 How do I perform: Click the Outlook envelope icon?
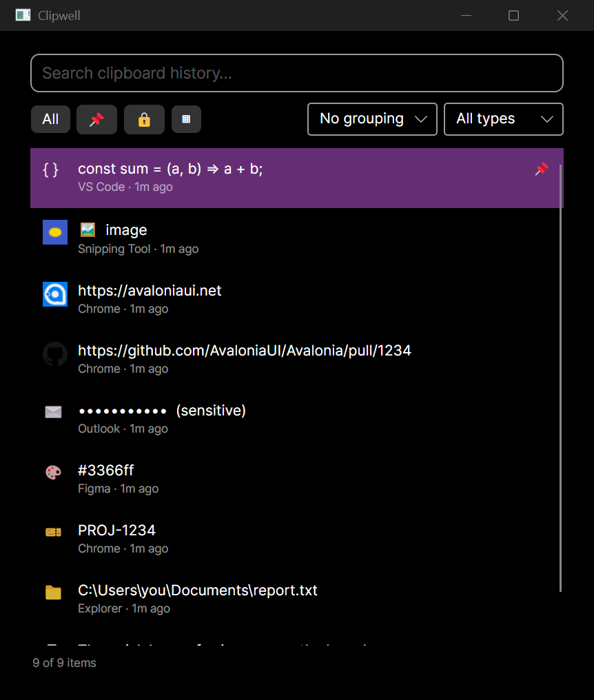53,411
